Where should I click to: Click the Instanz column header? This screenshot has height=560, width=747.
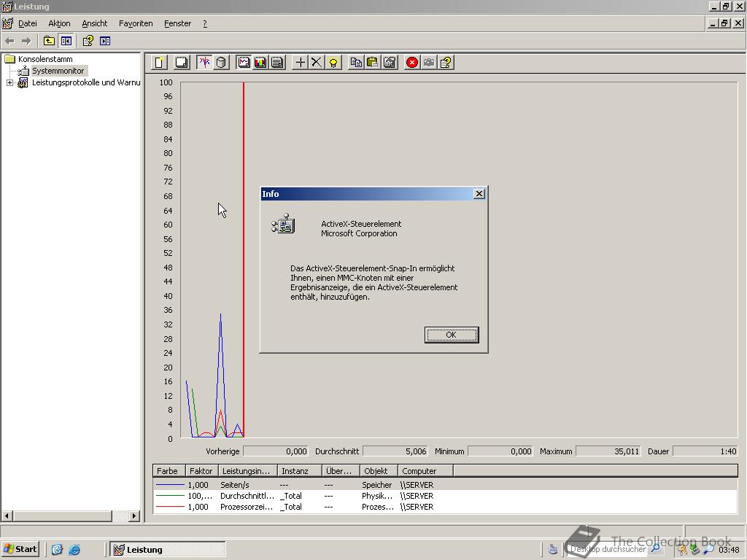(x=299, y=471)
